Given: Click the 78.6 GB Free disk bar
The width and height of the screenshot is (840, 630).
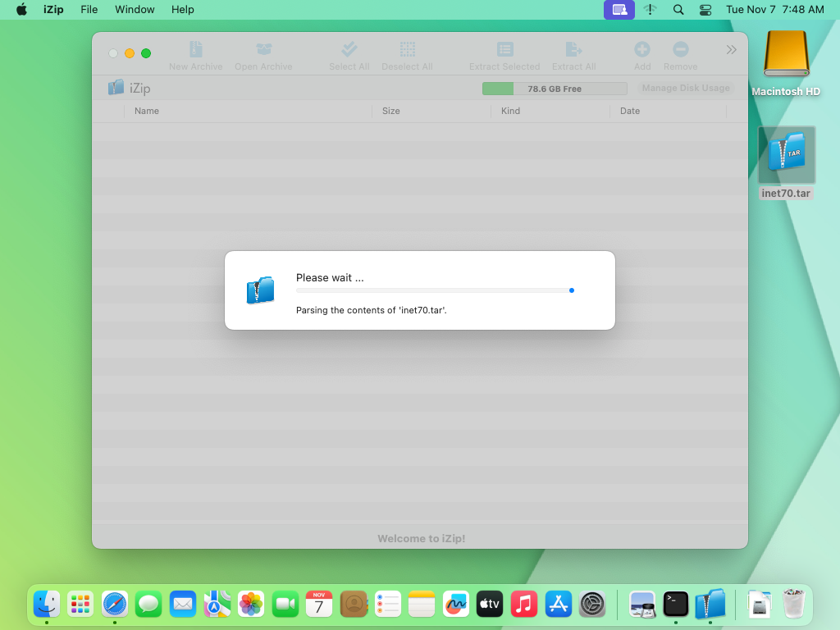Looking at the screenshot, I should (555, 89).
